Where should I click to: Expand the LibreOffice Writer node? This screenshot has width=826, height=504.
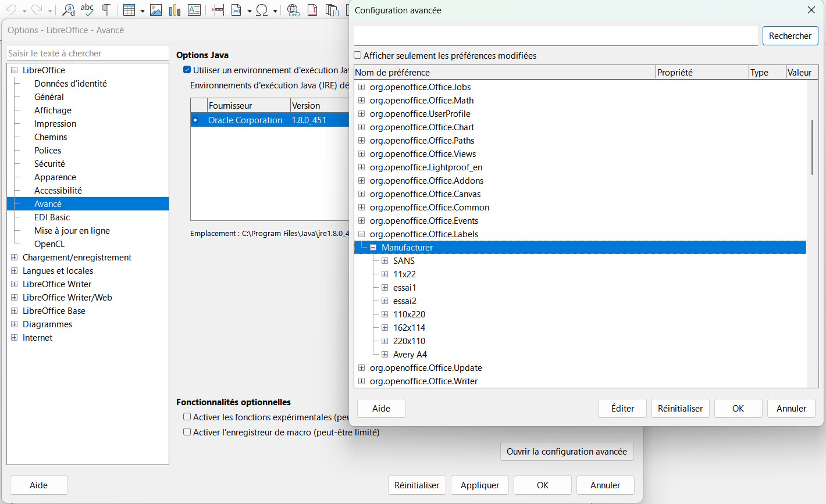[15, 284]
